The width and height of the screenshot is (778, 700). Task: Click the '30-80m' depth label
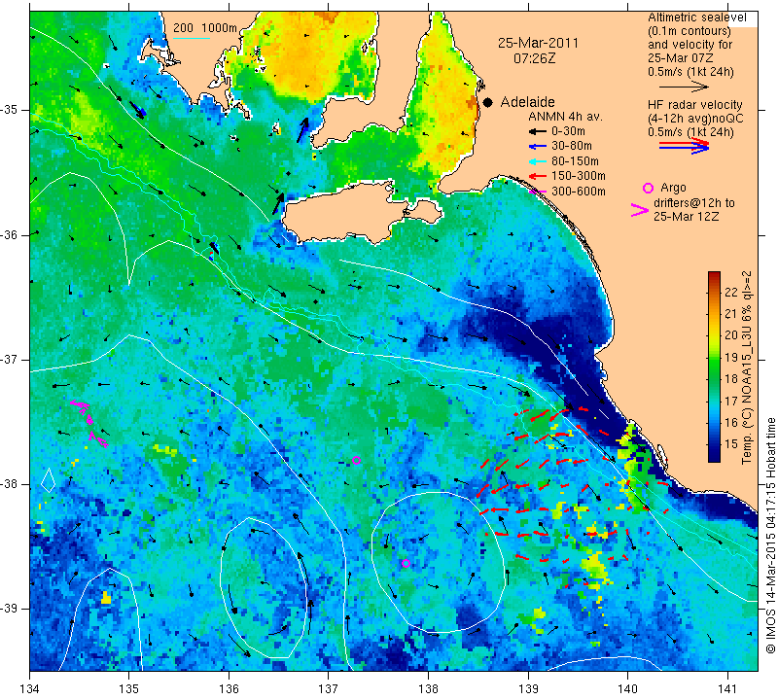[x=572, y=147]
